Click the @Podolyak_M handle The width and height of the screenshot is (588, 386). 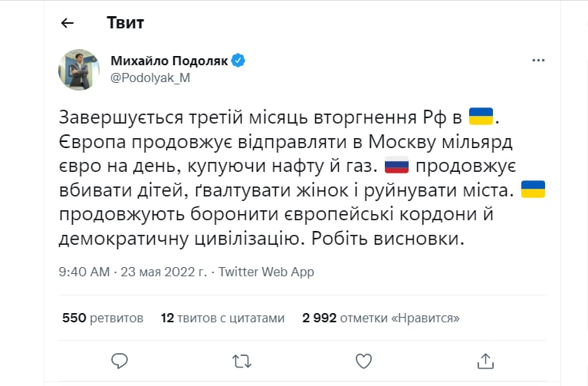point(149,77)
